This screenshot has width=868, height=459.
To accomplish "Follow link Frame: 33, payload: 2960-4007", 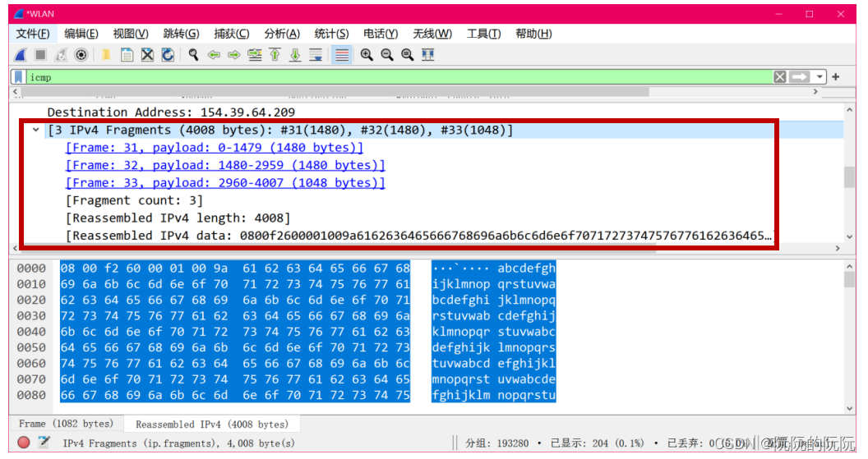I will point(225,183).
